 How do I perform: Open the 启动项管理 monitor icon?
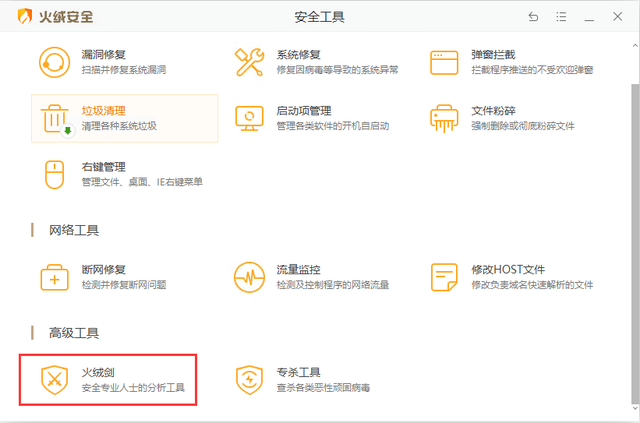point(249,118)
